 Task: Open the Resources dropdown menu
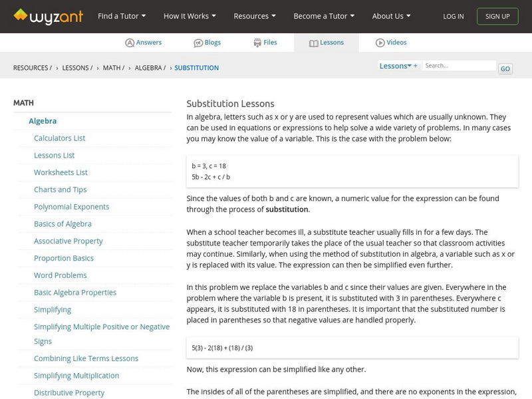(255, 16)
